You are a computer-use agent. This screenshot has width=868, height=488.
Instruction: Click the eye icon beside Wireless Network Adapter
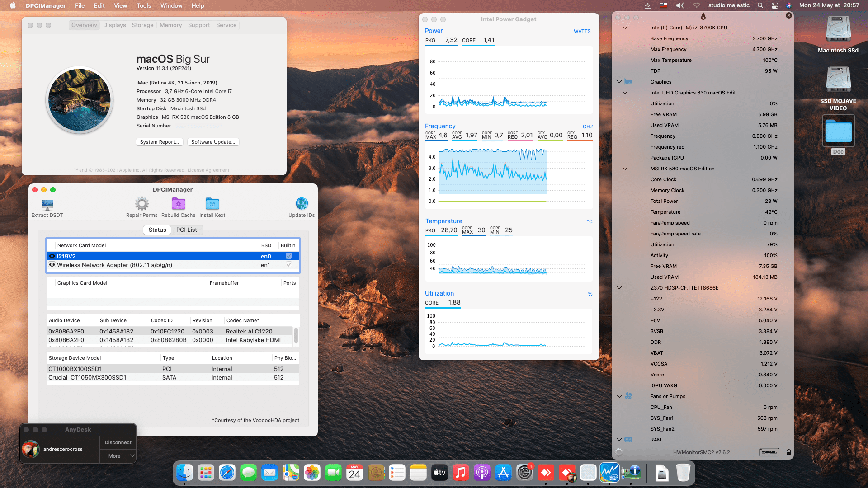[52, 265]
